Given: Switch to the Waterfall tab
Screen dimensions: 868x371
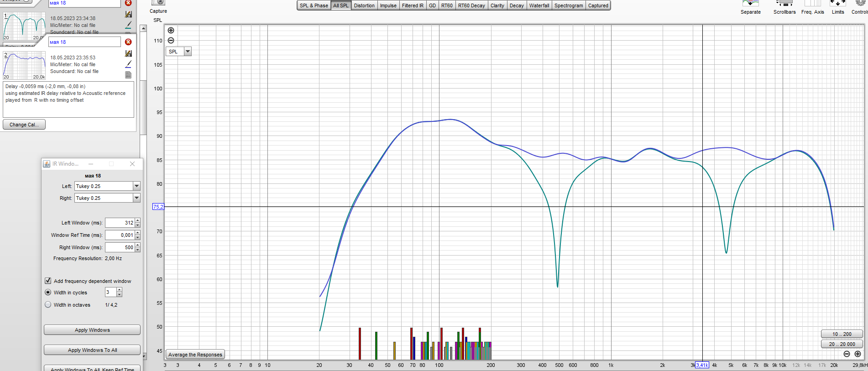Looking at the screenshot, I should click(x=539, y=5).
